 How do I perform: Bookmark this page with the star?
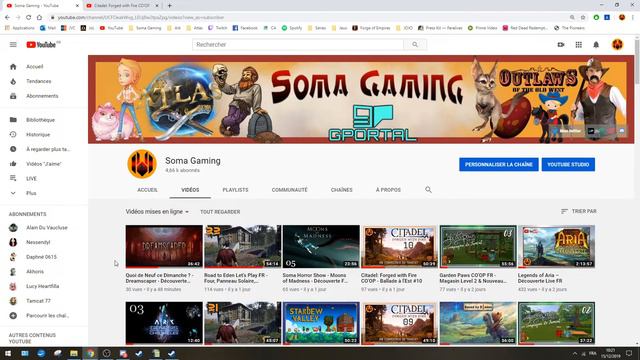click(583, 18)
